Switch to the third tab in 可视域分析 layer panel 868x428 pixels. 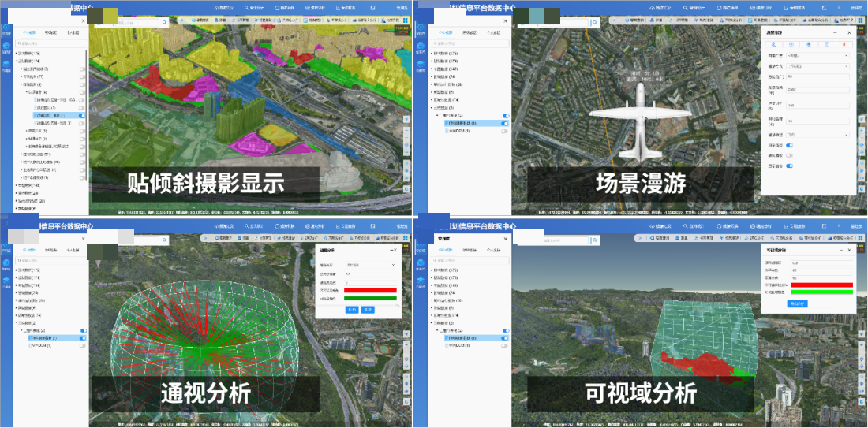pos(492,250)
